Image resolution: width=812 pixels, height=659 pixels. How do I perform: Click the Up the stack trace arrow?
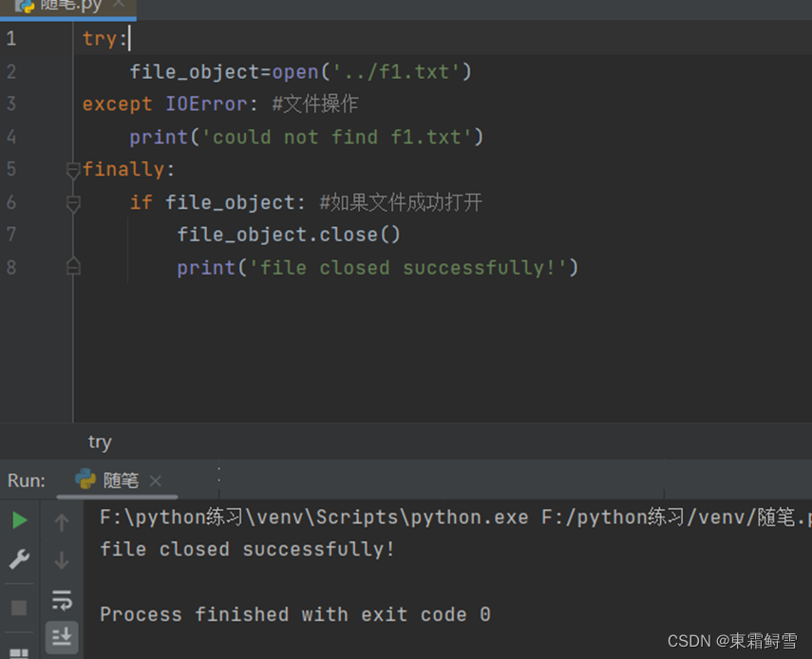(62, 522)
